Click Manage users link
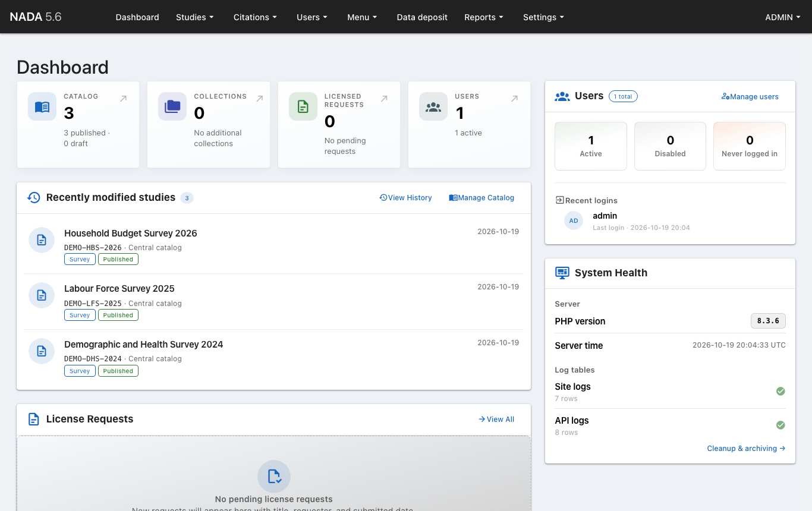 [750, 96]
